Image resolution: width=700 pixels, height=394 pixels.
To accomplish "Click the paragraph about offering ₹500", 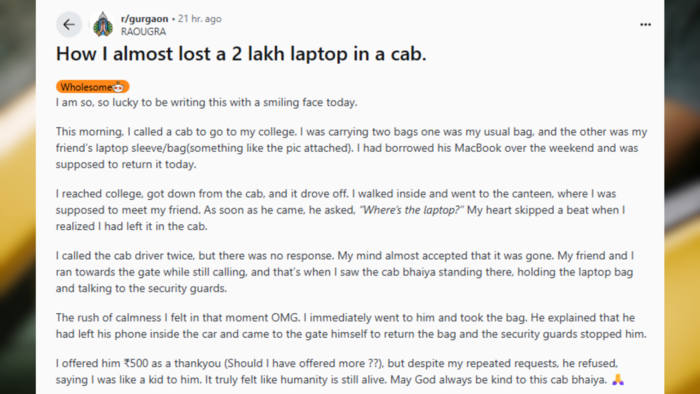I will click(340, 371).
